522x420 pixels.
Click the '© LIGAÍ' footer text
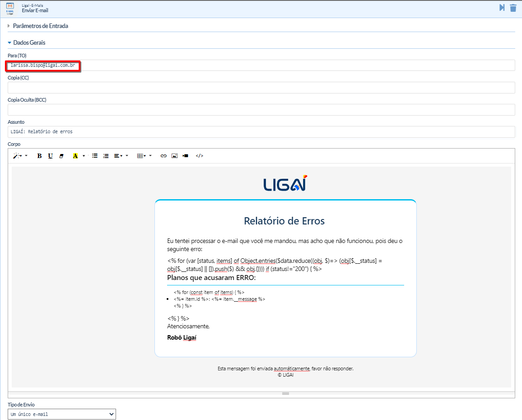(286, 375)
